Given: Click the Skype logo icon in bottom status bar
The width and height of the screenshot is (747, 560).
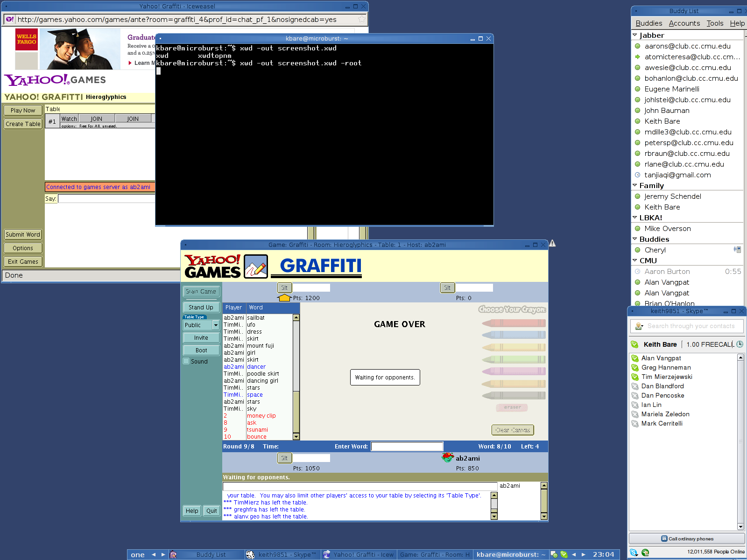Looking at the screenshot, I should (634, 552).
